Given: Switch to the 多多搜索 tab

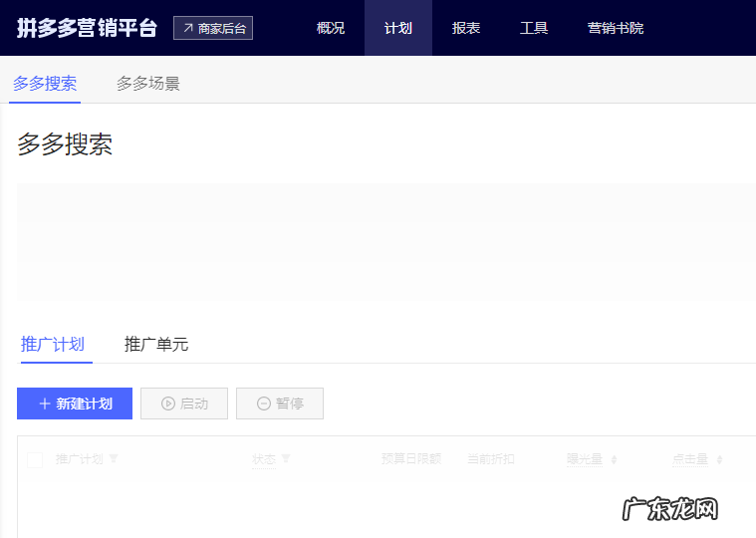Looking at the screenshot, I should (x=45, y=84).
